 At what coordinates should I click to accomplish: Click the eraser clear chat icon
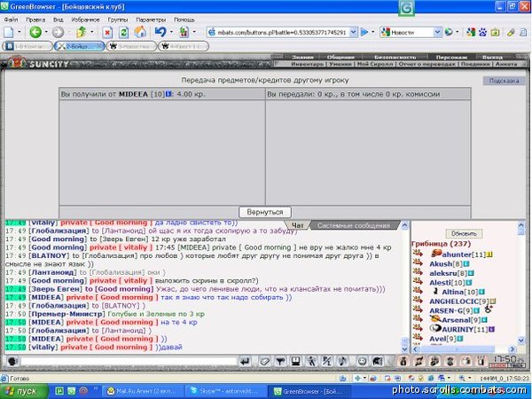(264, 362)
